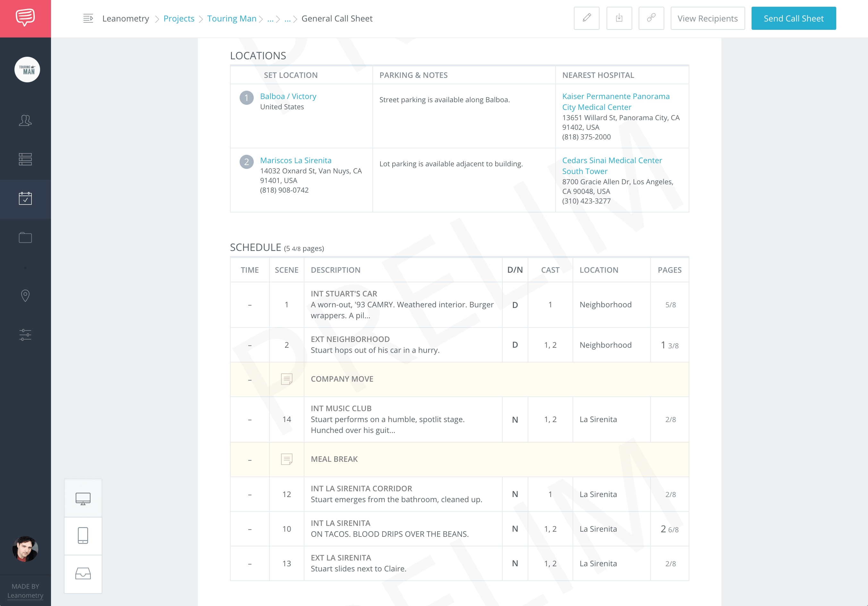Click the Send Call Sheet button
The height and width of the screenshot is (606, 868).
[x=793, y=18]
